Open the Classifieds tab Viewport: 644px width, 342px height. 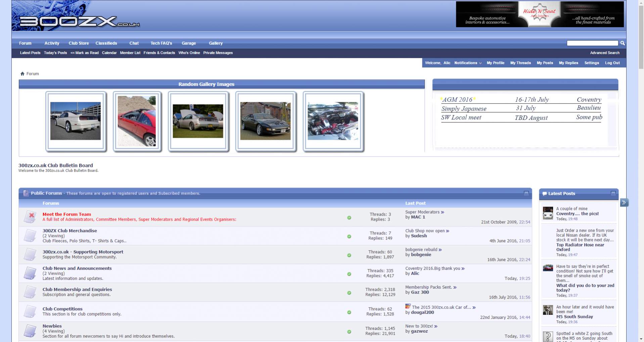coord(106,43)
